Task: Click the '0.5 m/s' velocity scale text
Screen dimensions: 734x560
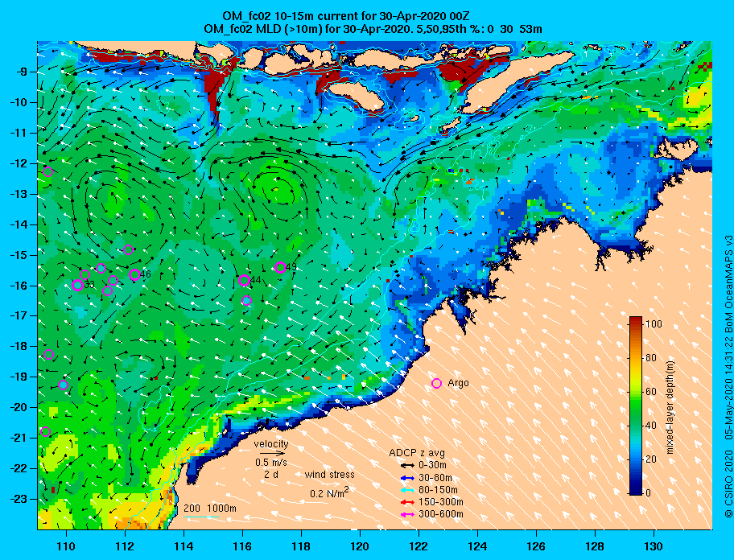Action: tap(271, 462)
